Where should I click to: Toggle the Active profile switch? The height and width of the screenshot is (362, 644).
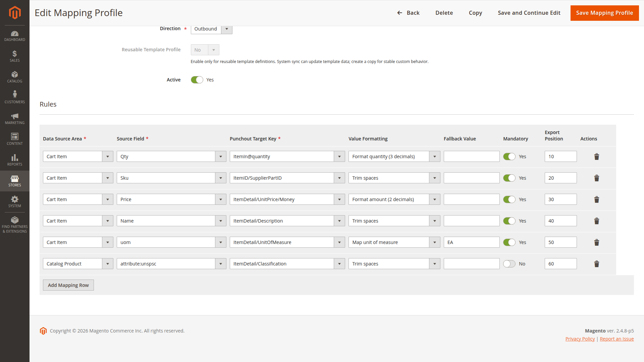coord(197,80)
